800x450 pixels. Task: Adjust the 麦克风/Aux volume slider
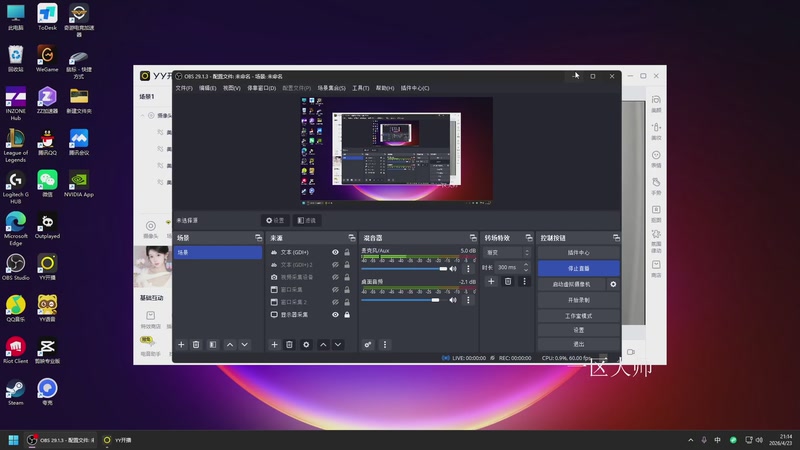pos(442,269)
